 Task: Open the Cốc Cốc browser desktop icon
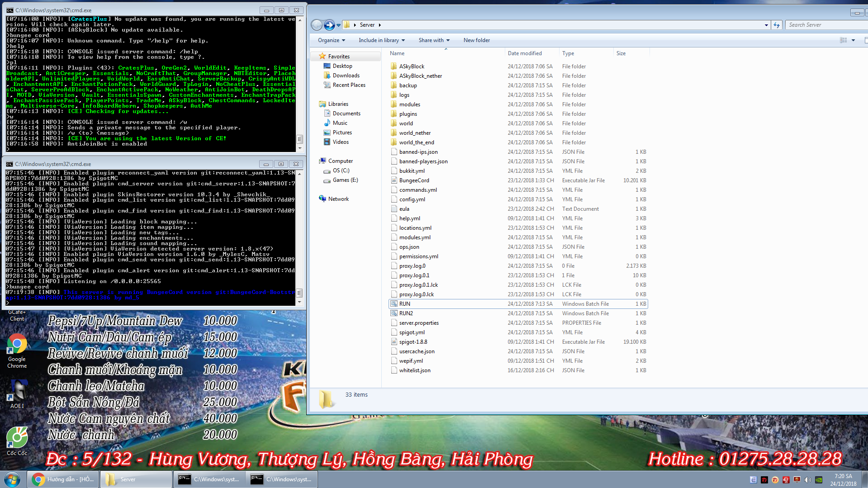17,438
